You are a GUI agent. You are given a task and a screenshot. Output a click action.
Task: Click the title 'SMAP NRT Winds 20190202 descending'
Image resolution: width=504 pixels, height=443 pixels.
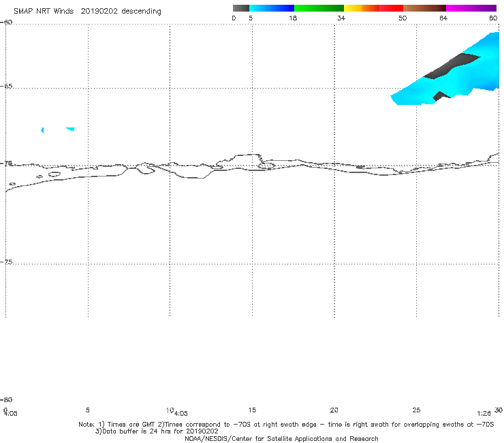pyautogui.click(x=87, y=11)
